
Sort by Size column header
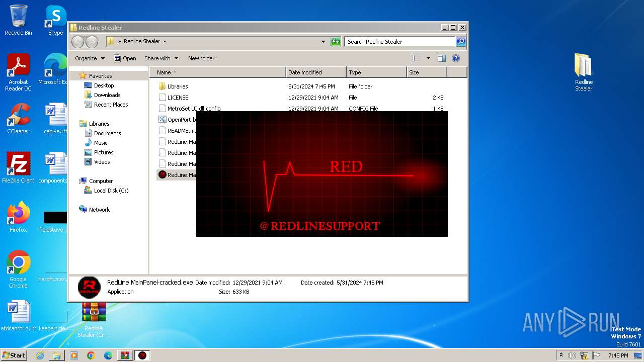pyautogui.click(x=427, y=72)
